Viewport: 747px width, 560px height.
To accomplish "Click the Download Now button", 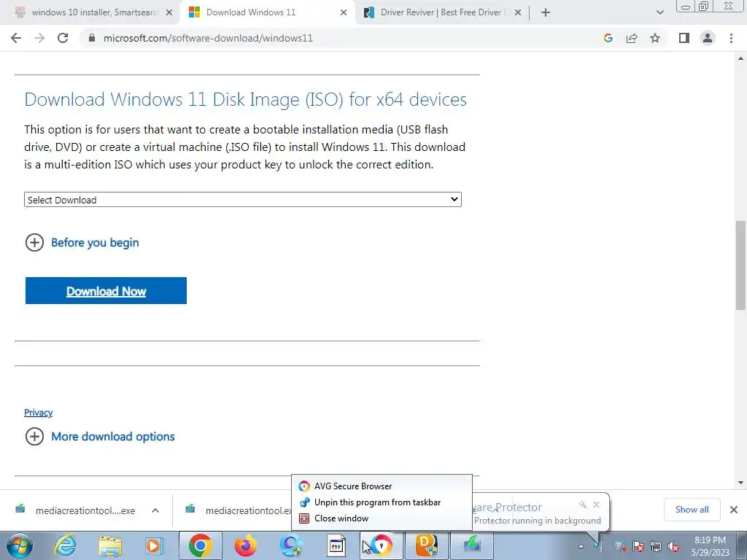I will (x=106, y=290).
